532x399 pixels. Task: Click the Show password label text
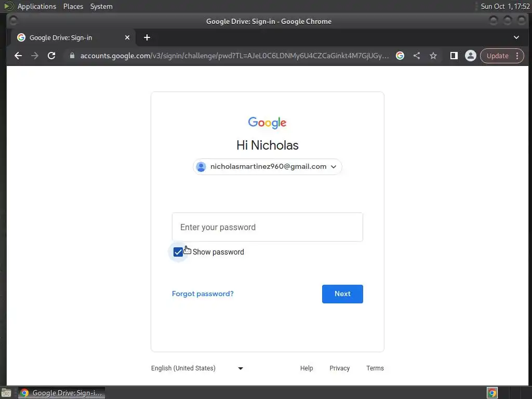[218, 252]
